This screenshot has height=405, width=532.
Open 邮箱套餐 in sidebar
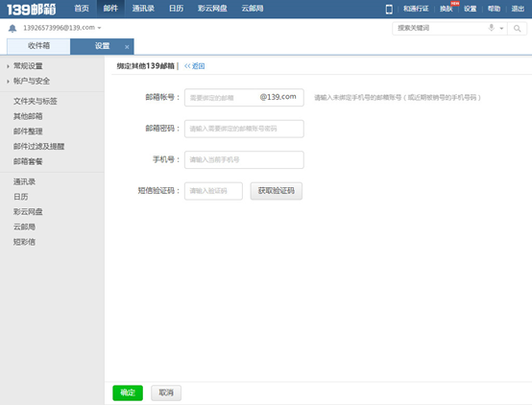(28, 161)
